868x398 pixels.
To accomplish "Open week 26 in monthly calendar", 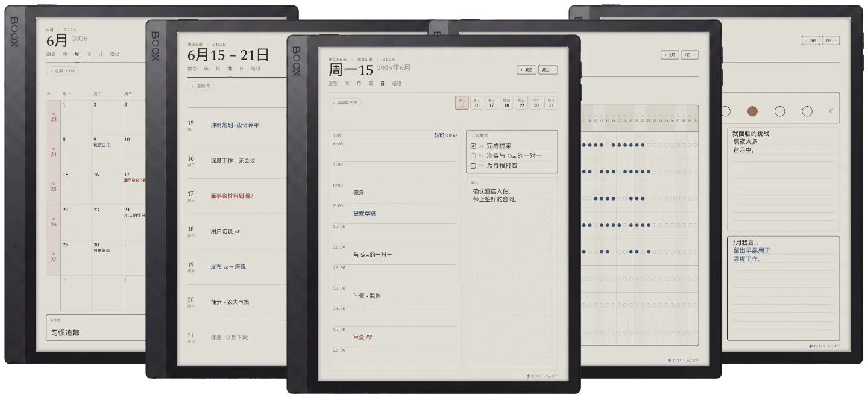I will tap(53, 222).
